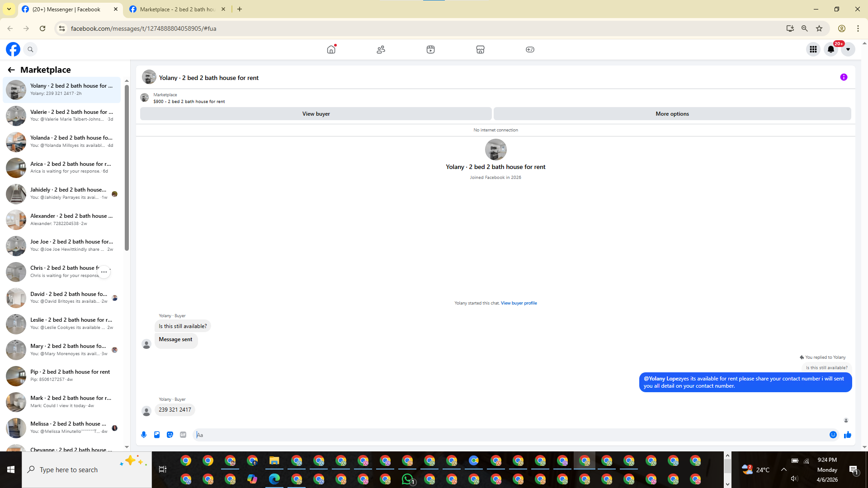Screen dimensions: 868x488
Task: Attach a photo file icon
Action: [x=157, y=435]
